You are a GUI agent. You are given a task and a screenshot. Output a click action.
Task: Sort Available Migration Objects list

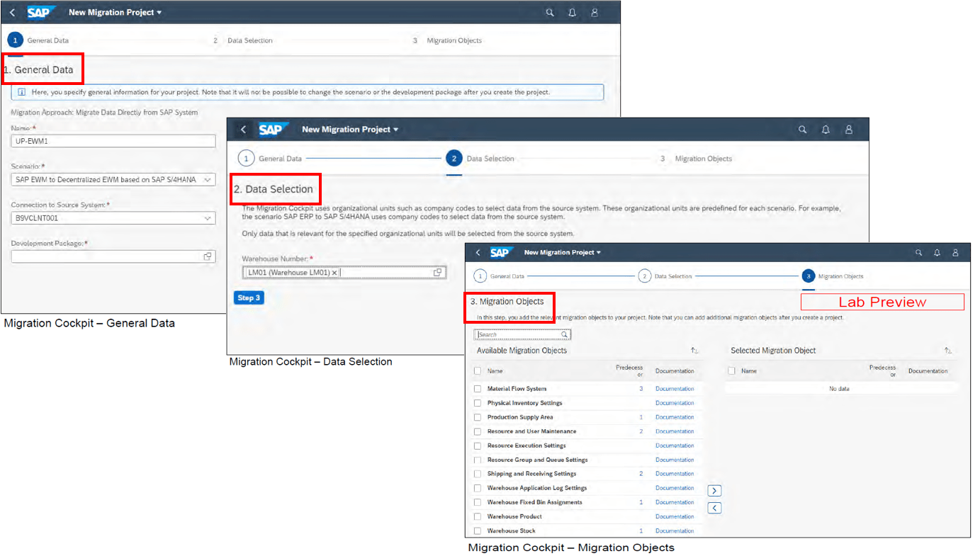(x=694, y=351)
